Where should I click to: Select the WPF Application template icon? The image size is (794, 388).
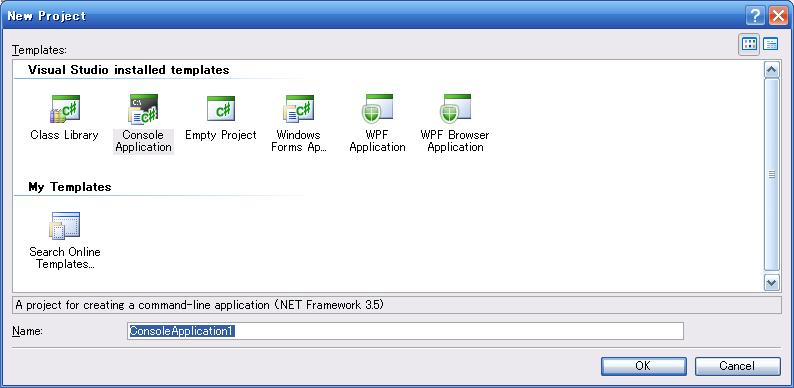pyautogui.click(x=377, y=108)
